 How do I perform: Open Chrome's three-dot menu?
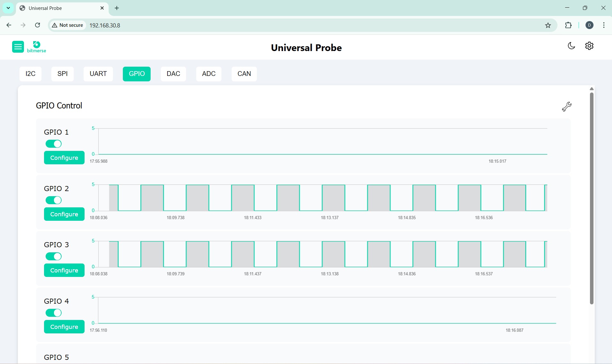[x=604, y=25]
